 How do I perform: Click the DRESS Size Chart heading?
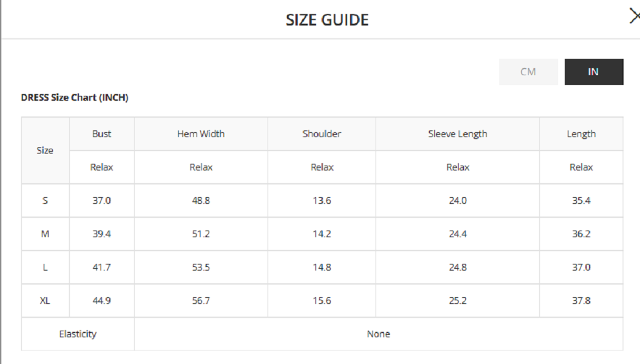(x=75, y=98)
